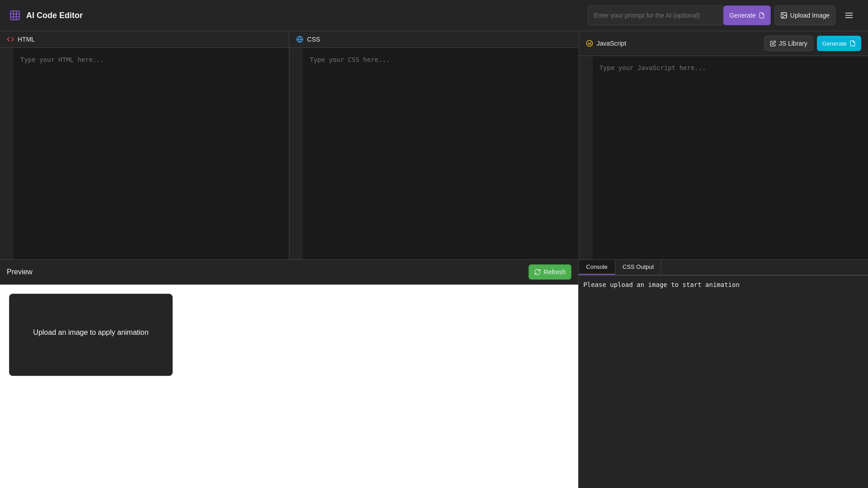Select the Console tab
Screen dimensions: 868x488
click(x=597, y=267)
